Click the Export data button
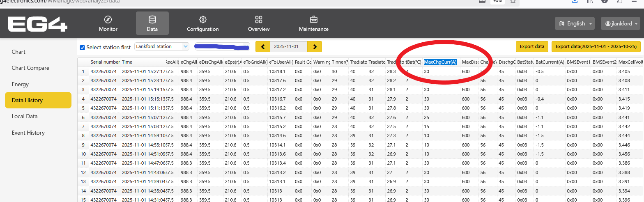 click(x=532, y=46)
